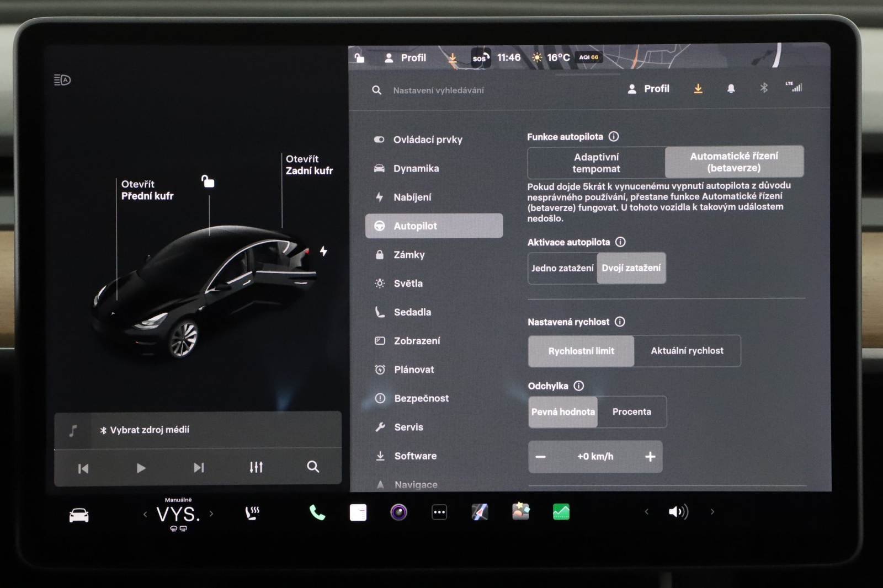
Task: Select Adaptivní tempomat autopilot option
Action: [x=596, y=163]
